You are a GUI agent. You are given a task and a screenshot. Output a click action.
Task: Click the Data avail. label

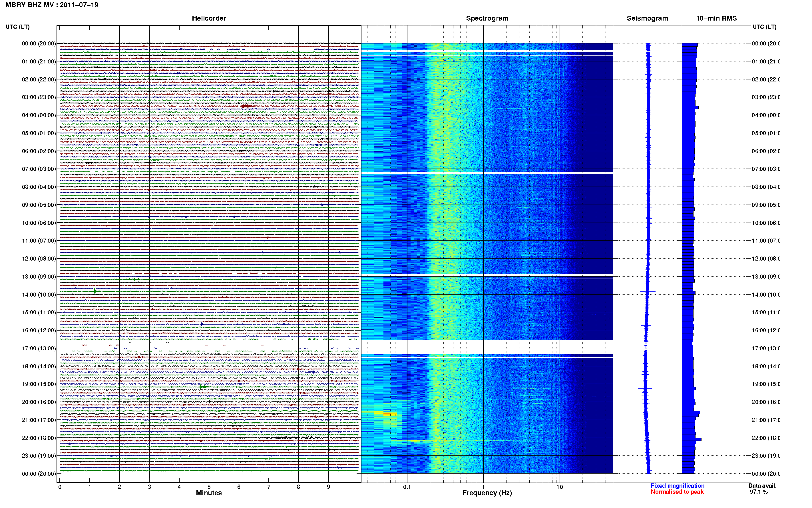(762, 486)
